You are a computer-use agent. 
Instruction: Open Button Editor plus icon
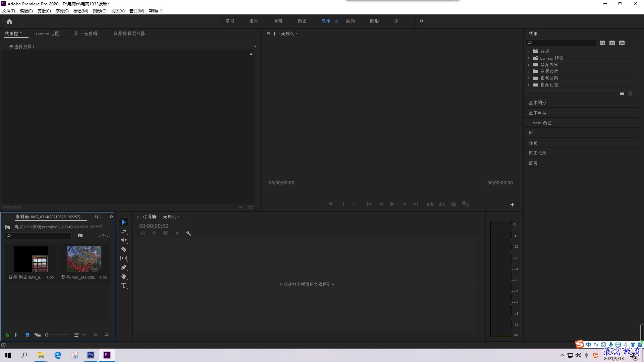point(512,204)
